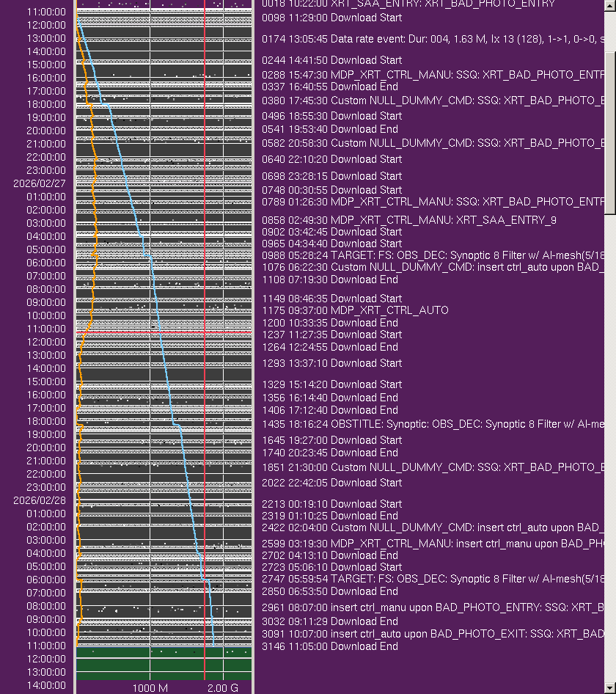The image size is (616, 694).
Task: Click event 3146 11:05:00 Download End
Action: pyautogui.click(x=330, y=646)
